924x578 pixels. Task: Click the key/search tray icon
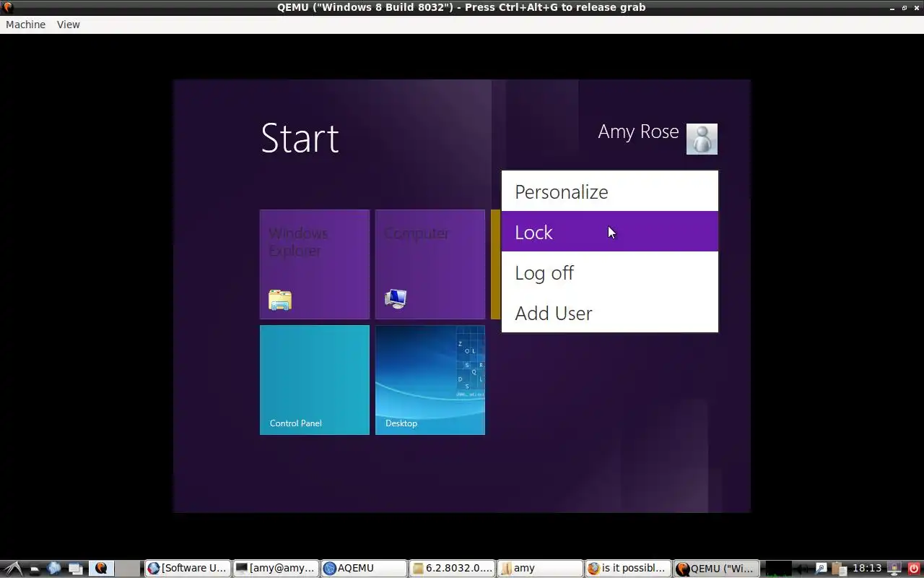click(x=821, y=569)
